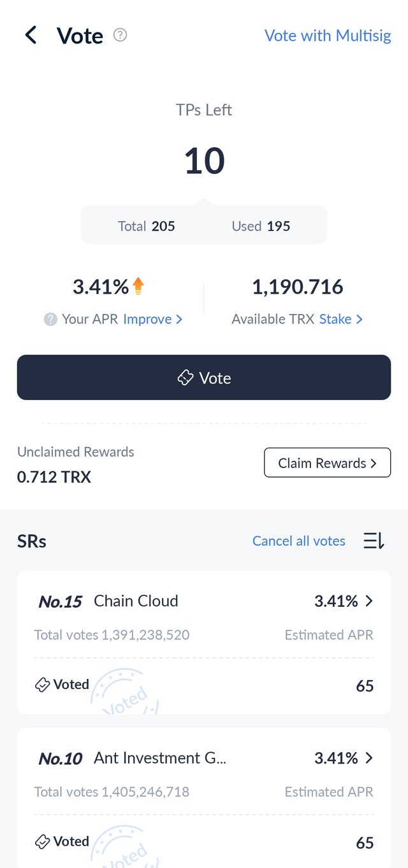The image size is (408, 868).
Task: Tap the ticket icon beside Chain Cloud Voted
Action: tap(43, 685)
